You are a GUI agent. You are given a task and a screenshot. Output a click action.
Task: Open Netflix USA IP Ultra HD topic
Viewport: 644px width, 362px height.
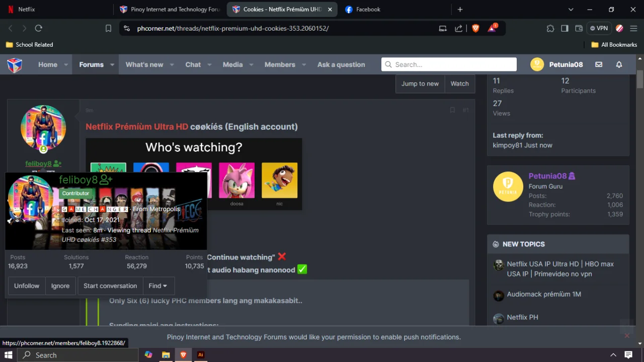(560, 269)
